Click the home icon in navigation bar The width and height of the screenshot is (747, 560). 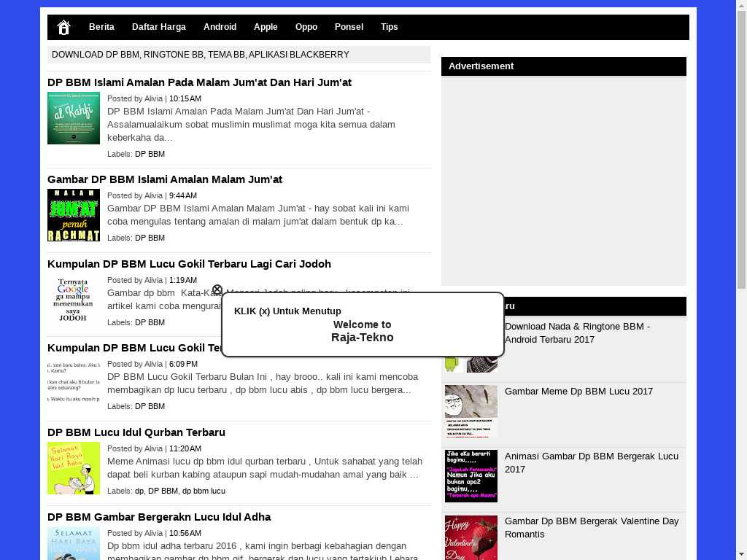63,28
